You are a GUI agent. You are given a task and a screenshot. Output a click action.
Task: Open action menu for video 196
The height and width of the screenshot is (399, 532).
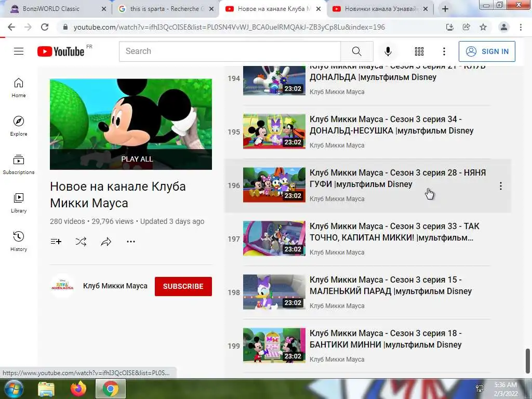[500, 186]
